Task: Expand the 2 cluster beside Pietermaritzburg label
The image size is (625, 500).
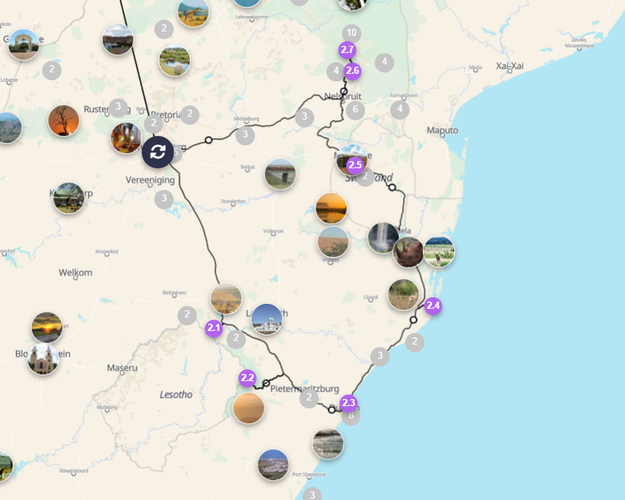Action: pos(309,398)
